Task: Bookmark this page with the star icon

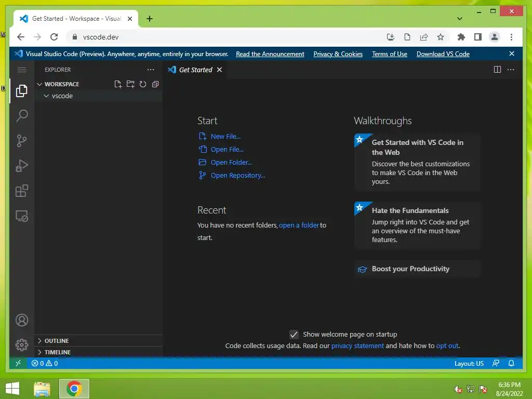Action: pyautogui.click(x=441, y=37)
